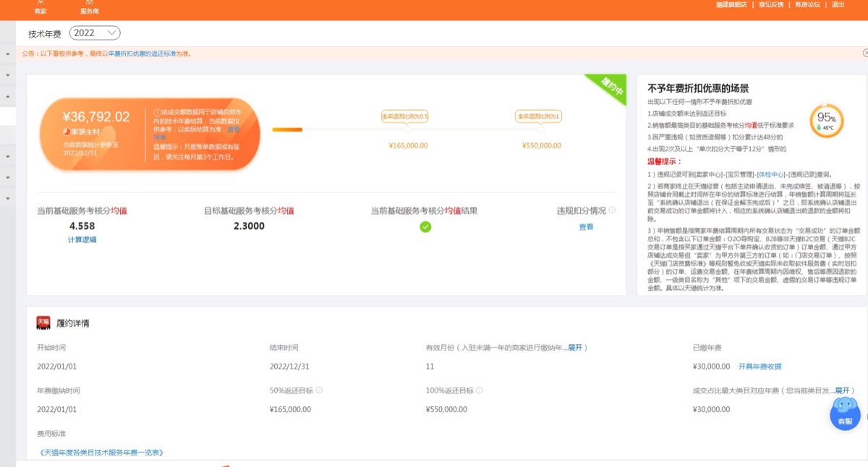Click info icon next to 50%返还目标
868x467 pixels.
click(x=319, y=390)
